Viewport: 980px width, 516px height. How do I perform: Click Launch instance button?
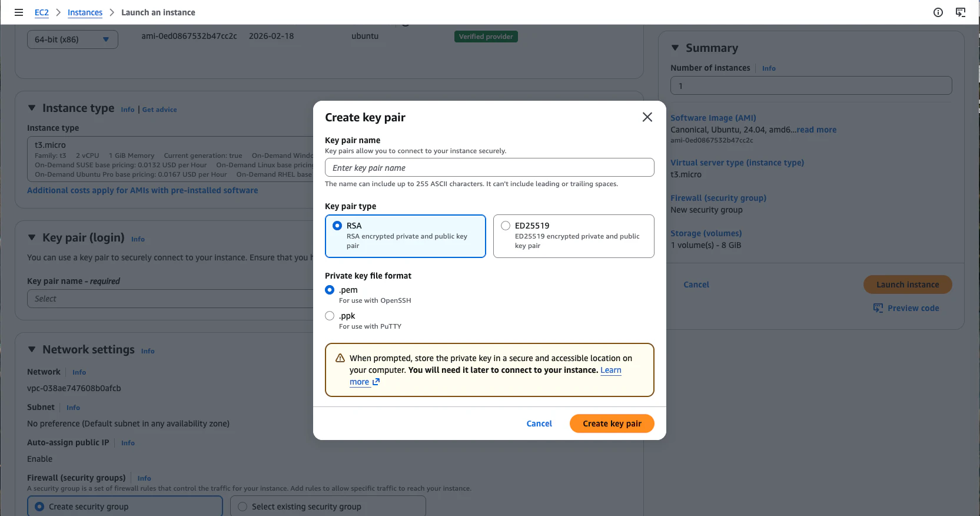click(x=908, y=285)
